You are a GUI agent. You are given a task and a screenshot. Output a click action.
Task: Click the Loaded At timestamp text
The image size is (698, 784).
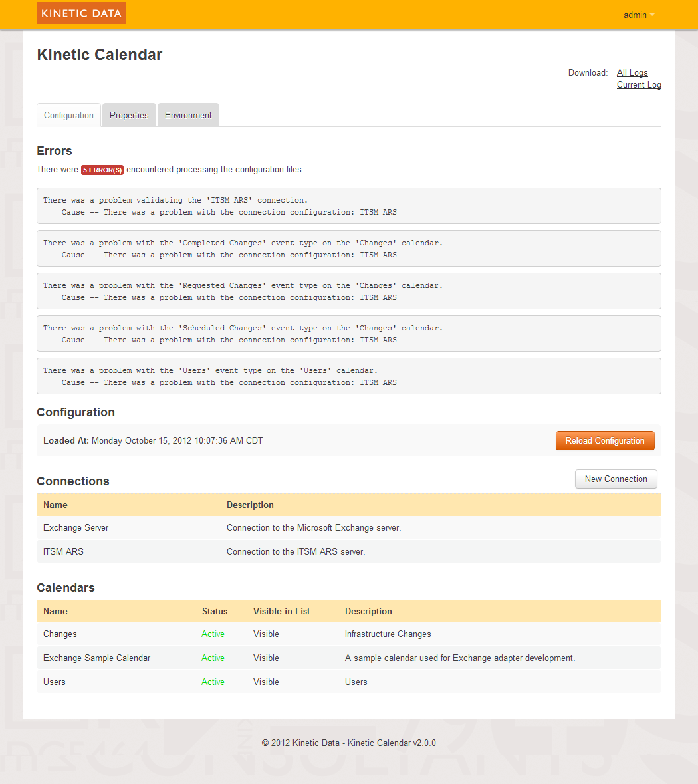(153, 440)
